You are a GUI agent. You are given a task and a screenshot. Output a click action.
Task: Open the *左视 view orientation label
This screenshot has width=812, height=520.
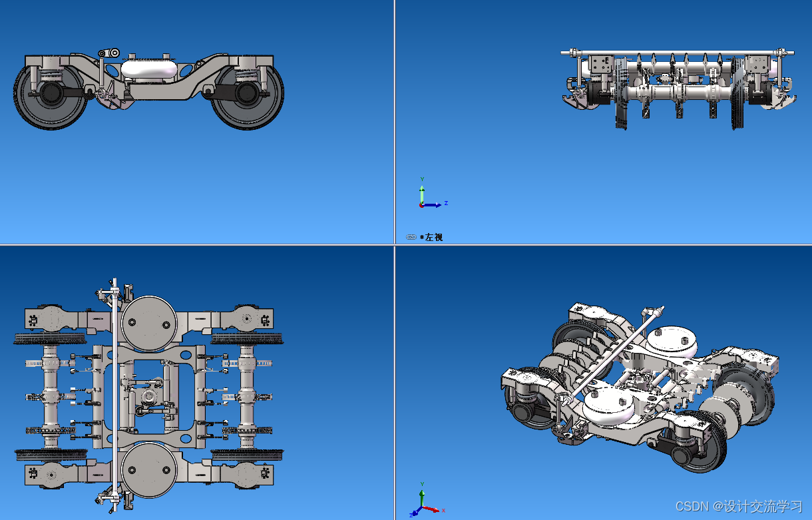(x=431, y=237)
